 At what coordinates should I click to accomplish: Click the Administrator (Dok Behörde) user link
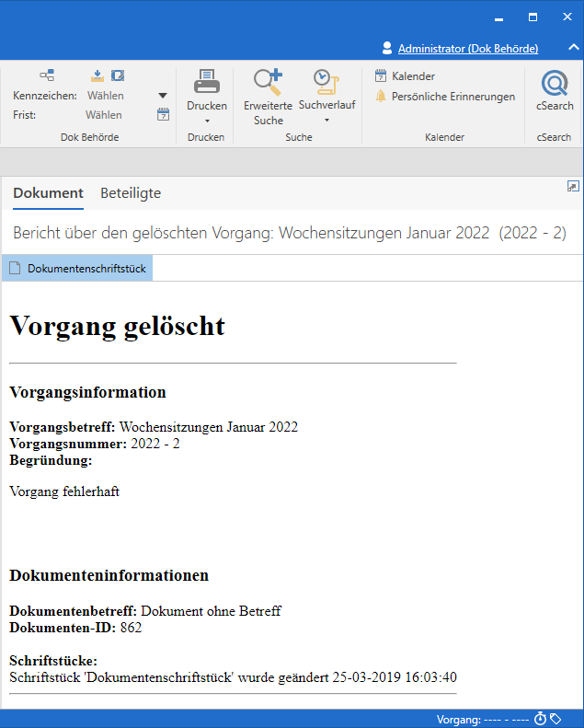(467, 48)
